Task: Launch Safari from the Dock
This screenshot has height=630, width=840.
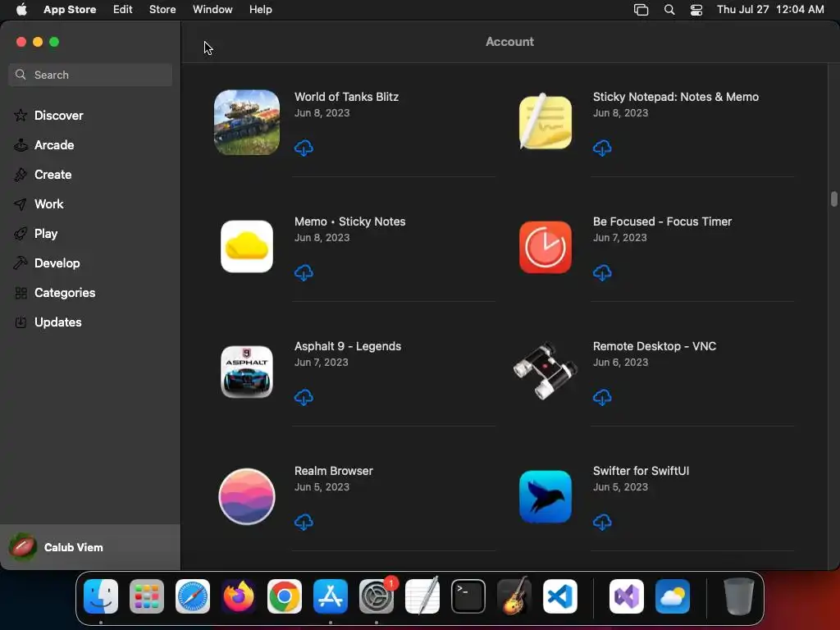Action: point(193,596)
